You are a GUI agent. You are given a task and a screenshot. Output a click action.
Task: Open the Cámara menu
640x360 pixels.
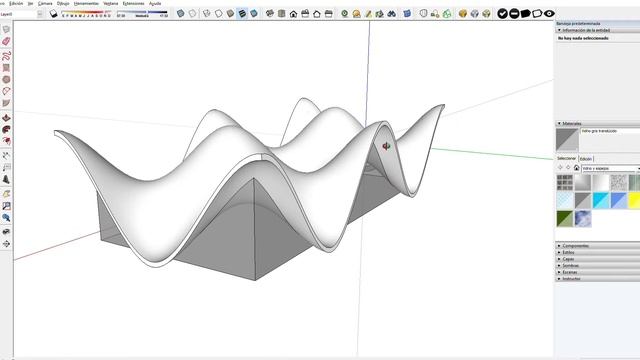pyautogui.click(x=45, y=3)
